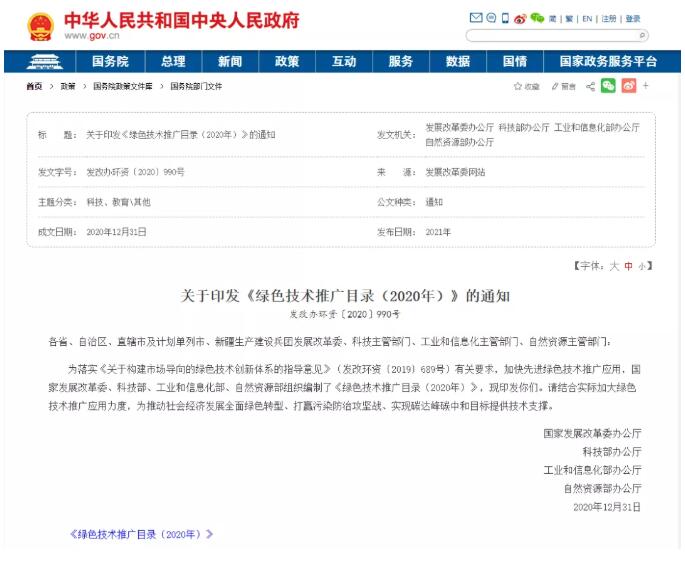This screenshot has height=572, width=685.
Task: Open 国家政务服务平台 nav item
Action: (609, 62)
